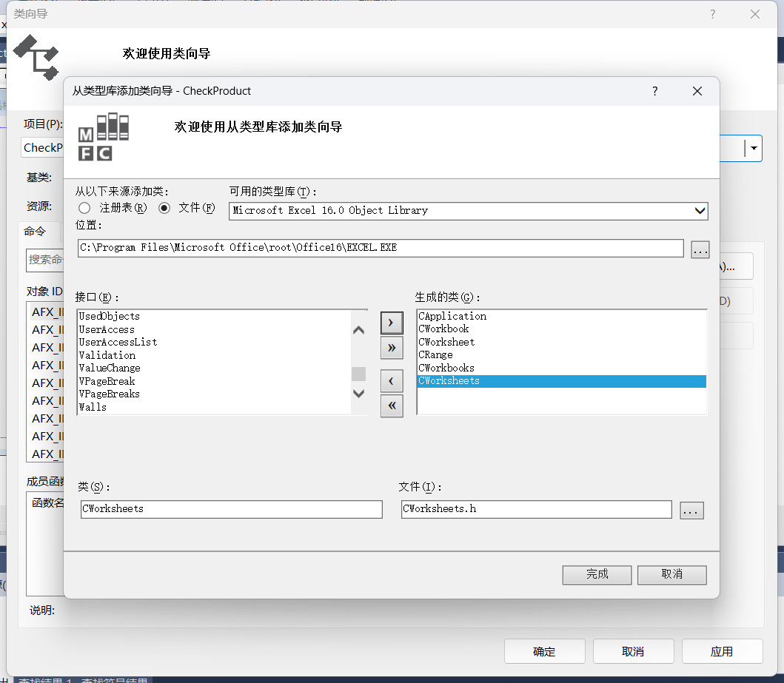
Task: Select UsedObjects in interface list
Action: click(215, 316)
